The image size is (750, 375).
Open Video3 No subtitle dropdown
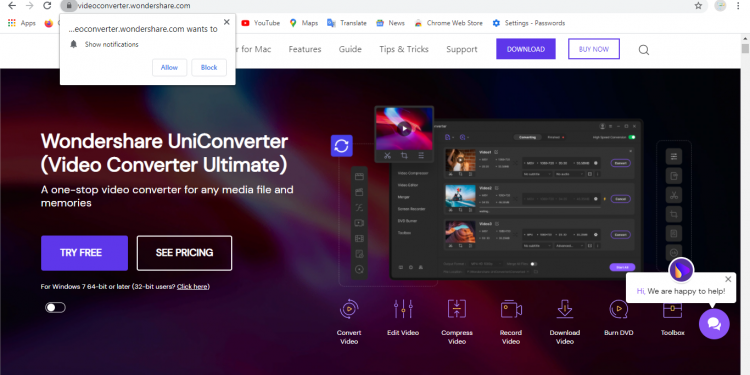(x=537, y=245)
